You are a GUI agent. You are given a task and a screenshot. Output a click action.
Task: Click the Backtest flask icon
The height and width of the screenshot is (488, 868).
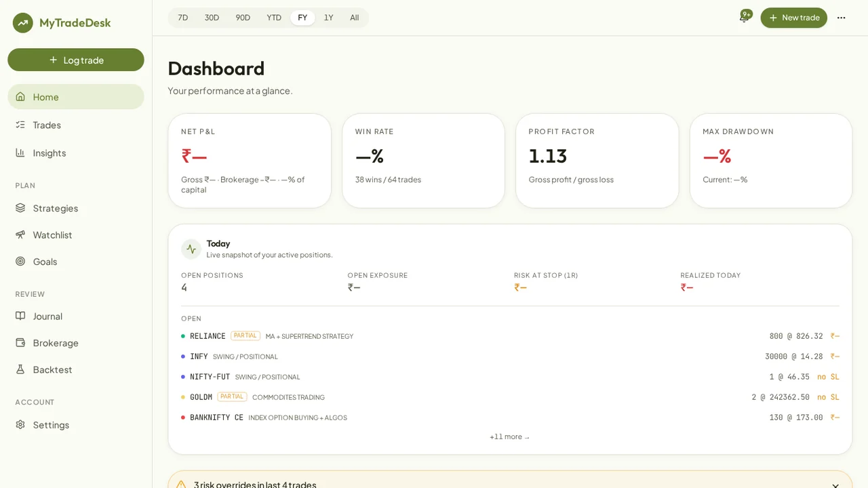point(20,369)
